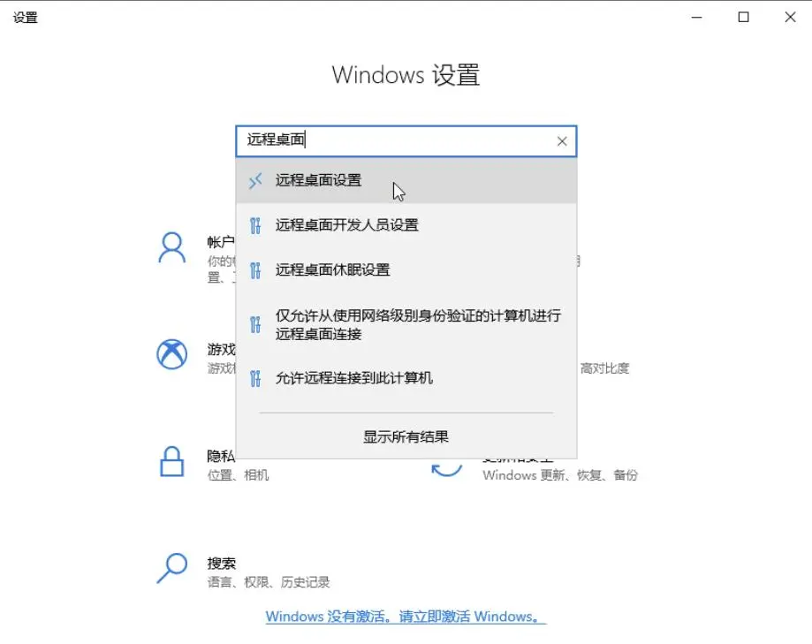
Task: Click the tools icon beside 允许远程连接到此计算机
Action: tap(255, 378)
